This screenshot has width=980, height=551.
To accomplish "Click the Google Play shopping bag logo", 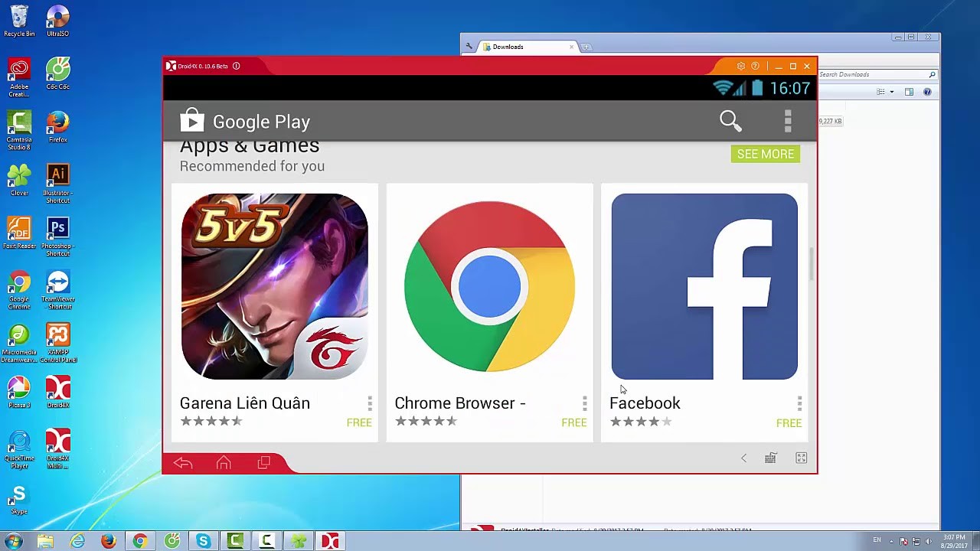I will 191,120.
